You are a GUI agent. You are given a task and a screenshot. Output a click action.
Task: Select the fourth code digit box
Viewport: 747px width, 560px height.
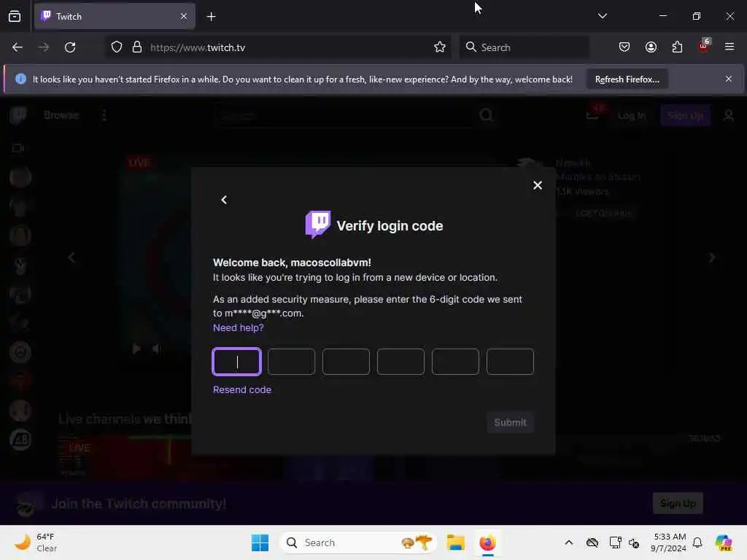click(400, 362)
